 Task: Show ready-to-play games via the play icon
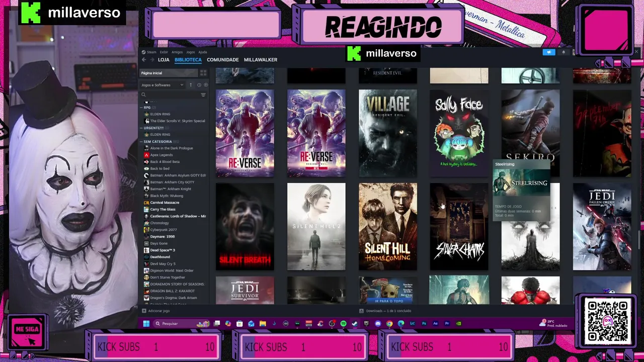tap(205, 85)
